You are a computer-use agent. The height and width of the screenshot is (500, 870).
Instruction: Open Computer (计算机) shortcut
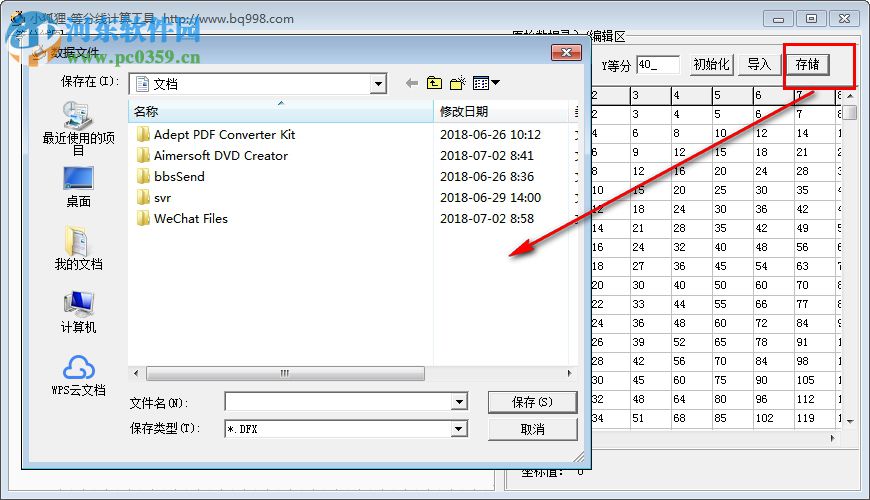(x=78, y=311)
